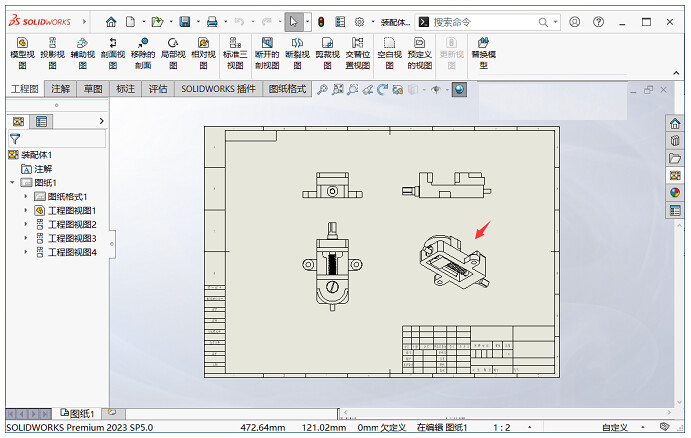Click the feature tree filter funnel
The image size is (691, 438).
[15, 139]
